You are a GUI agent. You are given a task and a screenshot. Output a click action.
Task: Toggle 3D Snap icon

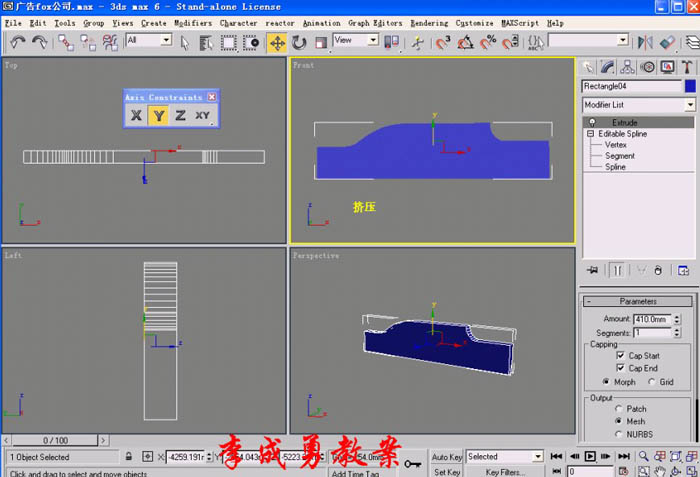[443, 43]
